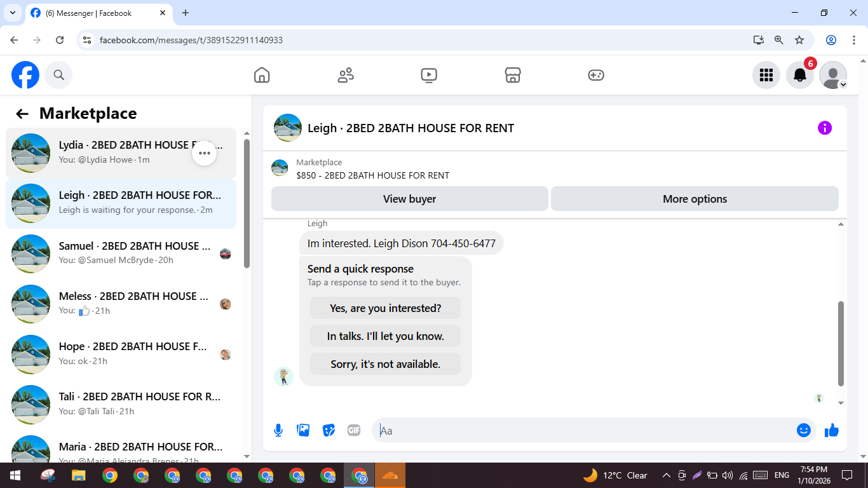Open a new browser tab
This screenshot has width=868, height=488.
pos(186,13)
